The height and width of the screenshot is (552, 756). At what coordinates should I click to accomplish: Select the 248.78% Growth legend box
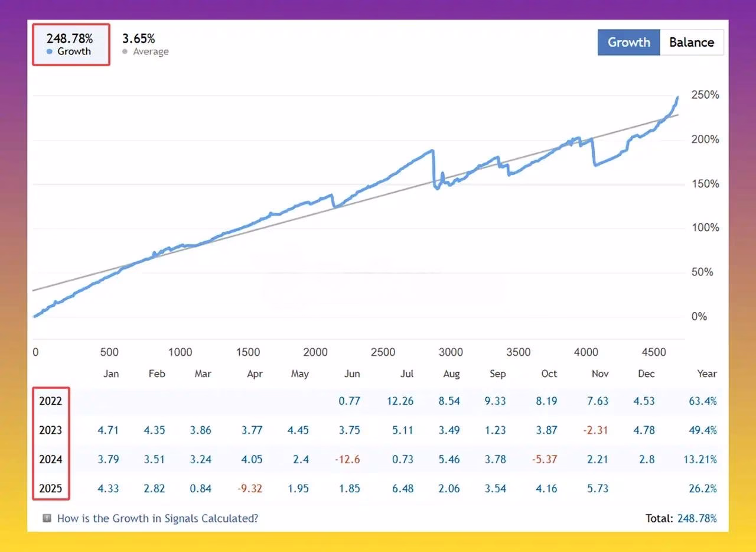71,44
